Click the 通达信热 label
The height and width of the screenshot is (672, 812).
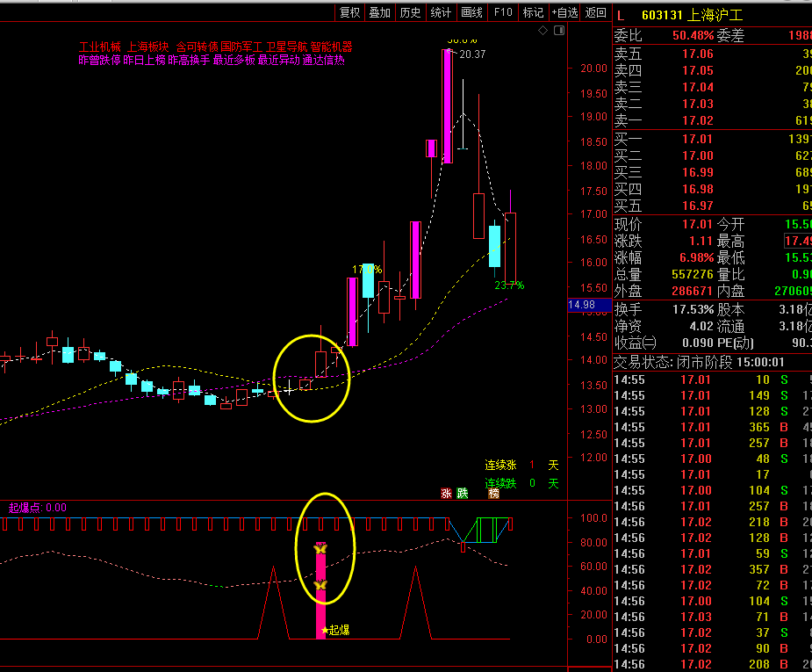[324, 60]
